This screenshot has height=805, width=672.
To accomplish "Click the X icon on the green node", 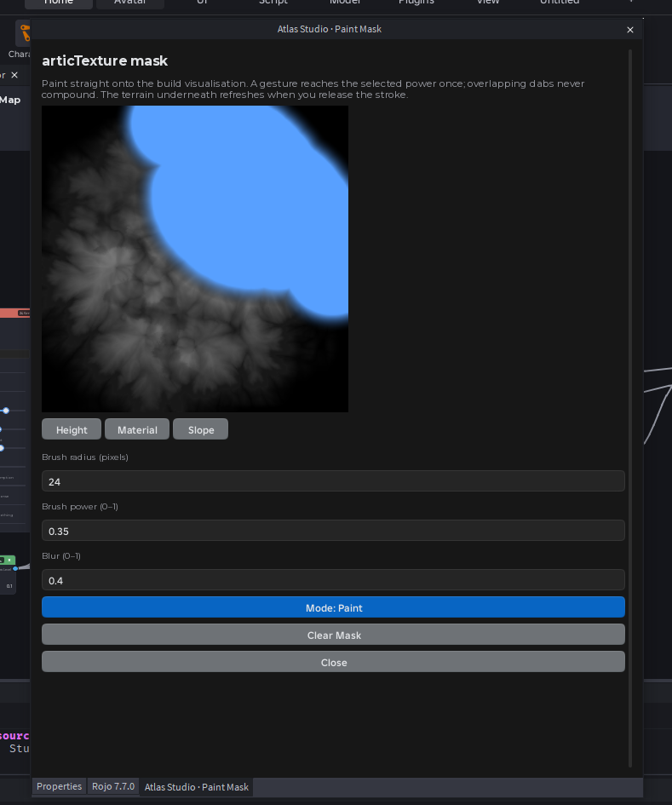I will (x=9, y=561).
